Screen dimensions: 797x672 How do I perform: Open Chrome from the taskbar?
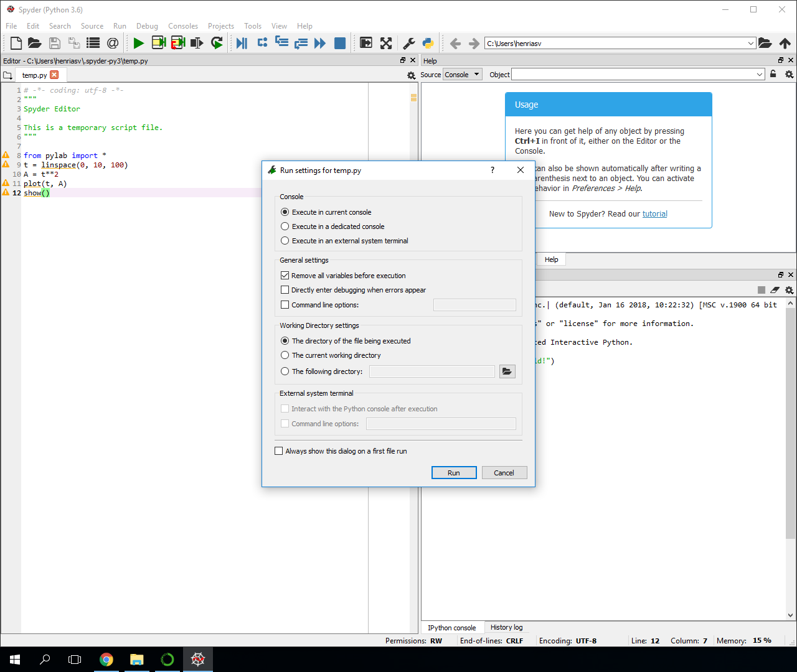click(x=106, y=660)
